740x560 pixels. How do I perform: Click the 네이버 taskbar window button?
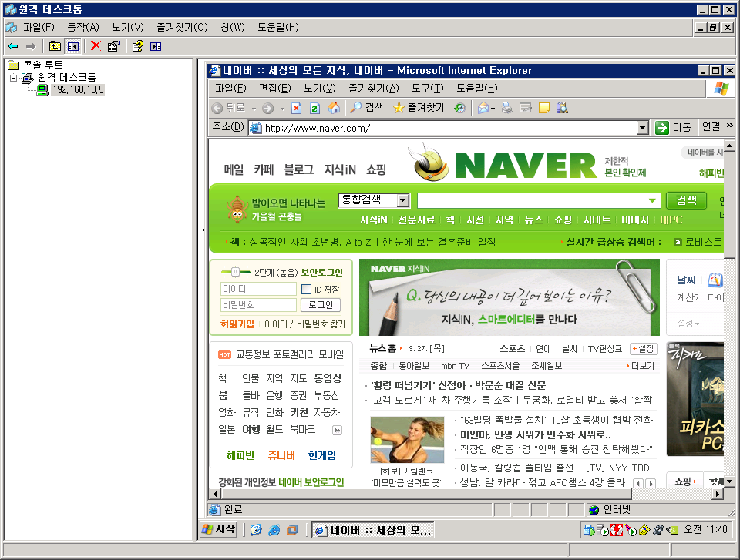(373, 530)
